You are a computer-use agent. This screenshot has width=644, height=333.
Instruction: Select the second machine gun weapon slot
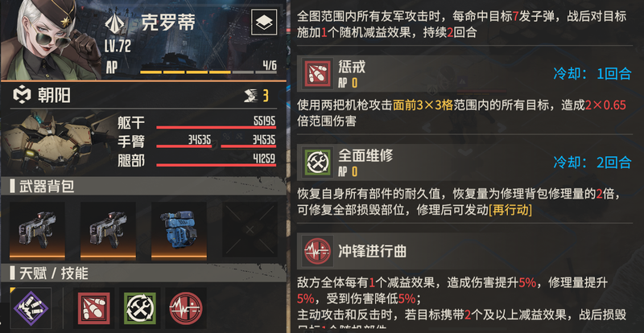point(108,231)
